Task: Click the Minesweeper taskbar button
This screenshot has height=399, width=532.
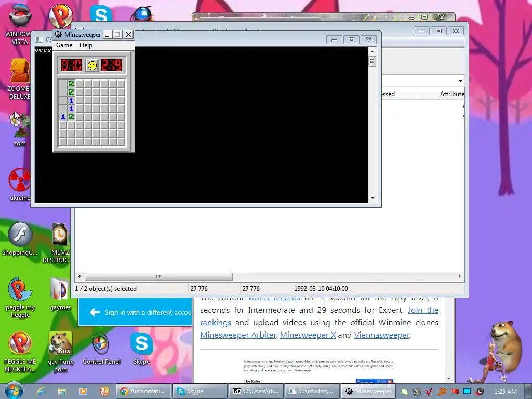Action: pyautogui.click(x=369, y=391)
